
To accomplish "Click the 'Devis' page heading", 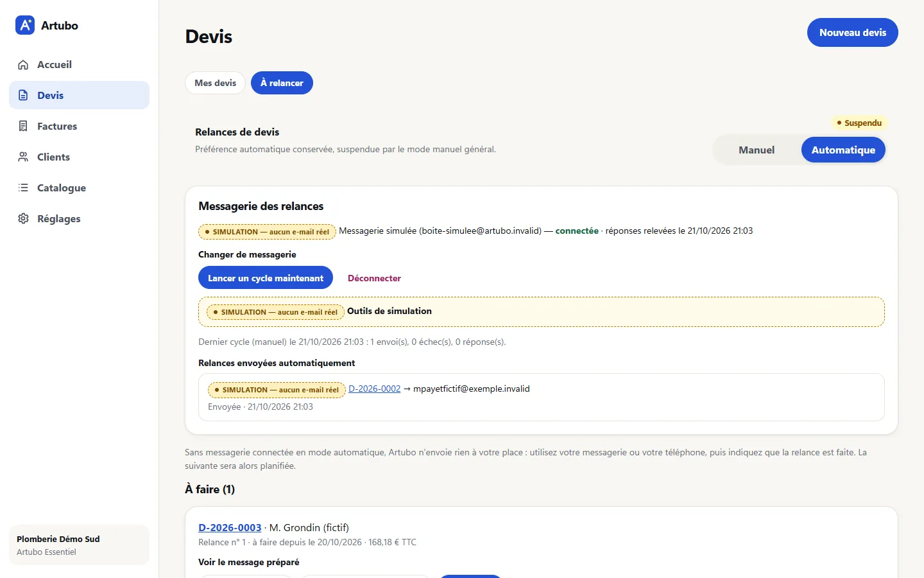I will [209, 37].
